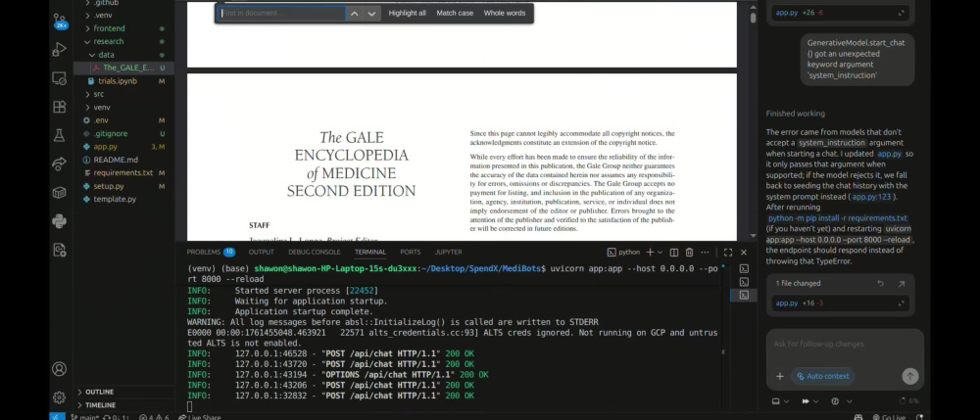Expand the app.py +16 -3 diff
This screenshot has width=980, height=420.
(902, 303)
